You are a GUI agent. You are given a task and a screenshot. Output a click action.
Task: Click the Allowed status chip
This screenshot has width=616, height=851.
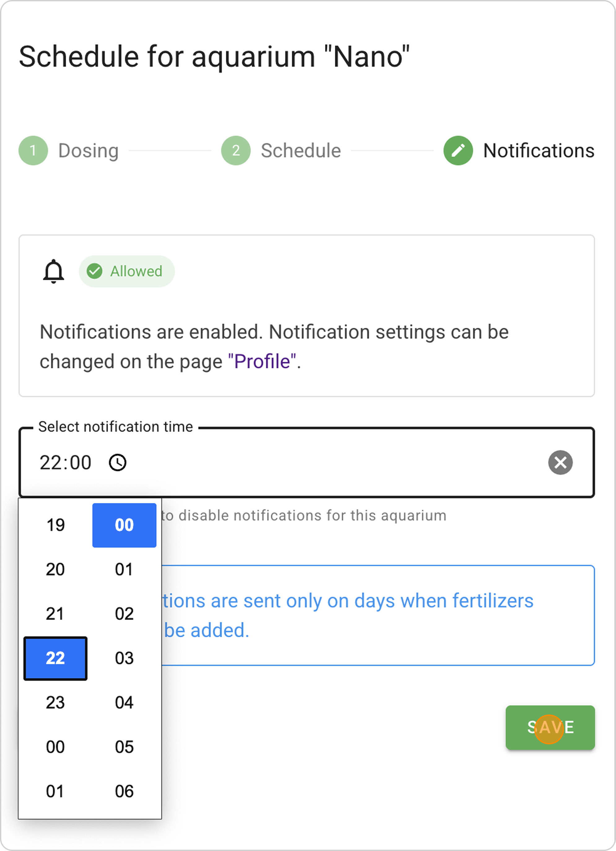tap(127, 271)
